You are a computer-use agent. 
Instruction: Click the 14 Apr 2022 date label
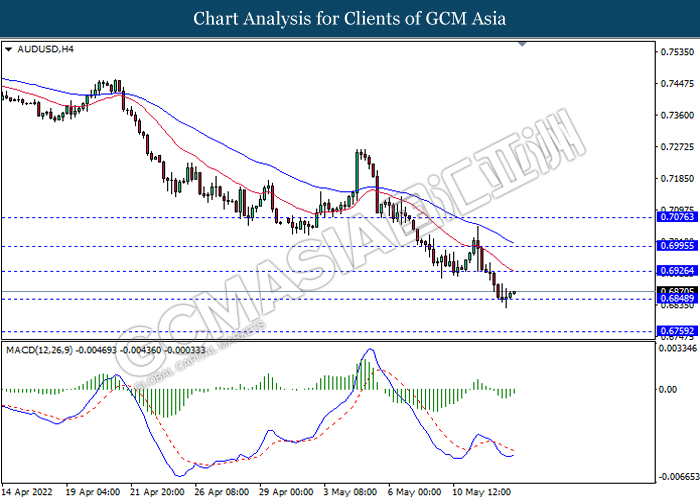coord(27,492)
